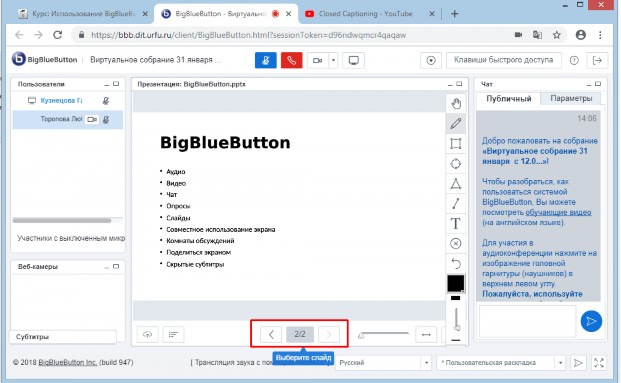Click the BigBlueButton logo
The image size is (621, 383).
44,59
